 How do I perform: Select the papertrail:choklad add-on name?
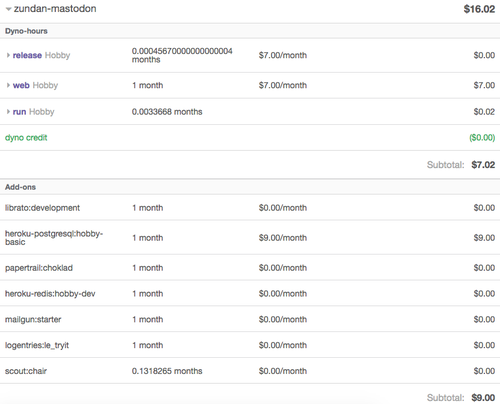[x=39, y=268]
